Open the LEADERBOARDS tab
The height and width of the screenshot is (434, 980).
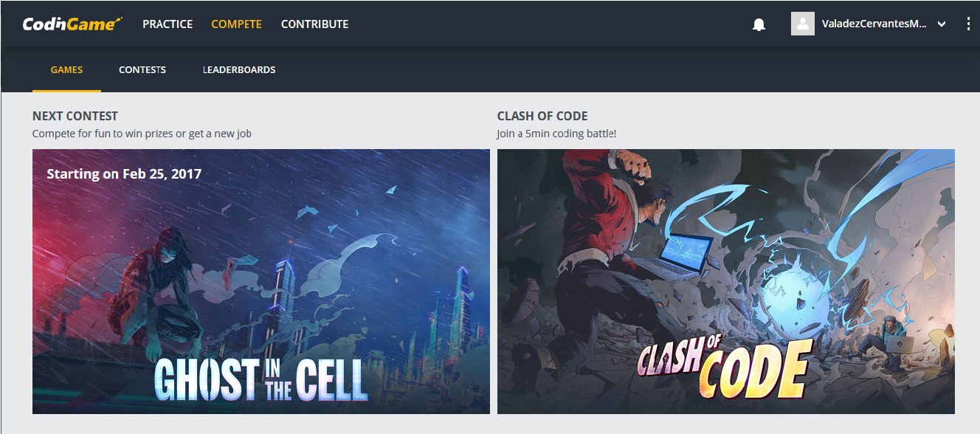(x=239, y=70)
